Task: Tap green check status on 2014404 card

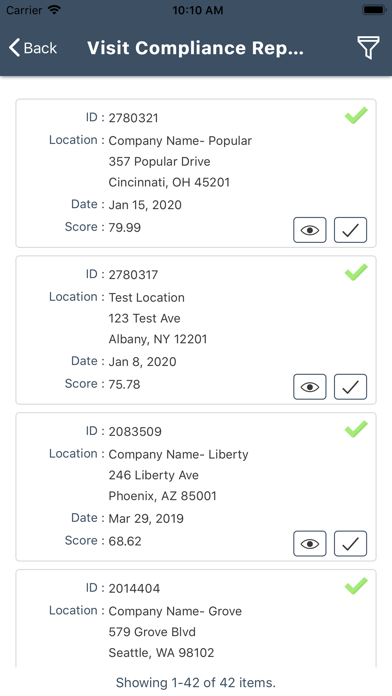Action: click(356, 585)
